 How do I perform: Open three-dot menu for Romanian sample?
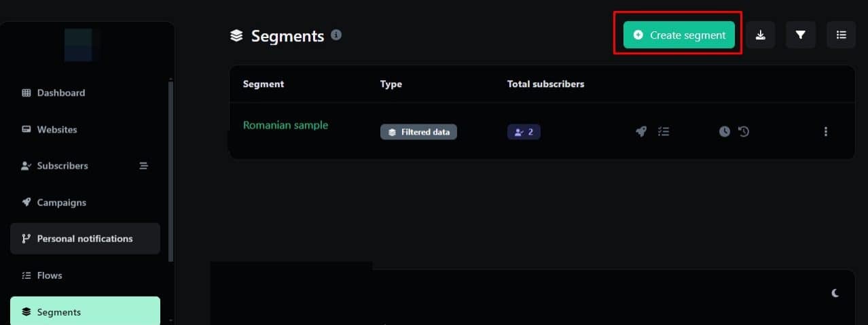826,132
